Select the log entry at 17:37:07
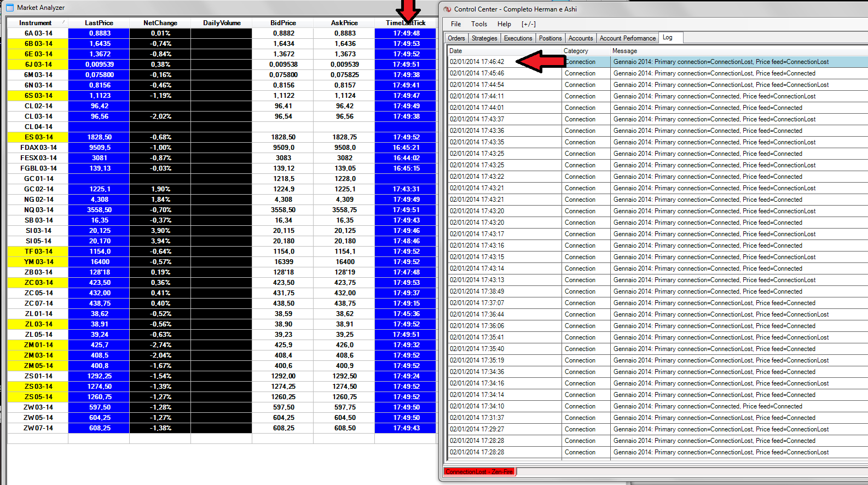Viewport: 868px width, 485px height. 658,303
